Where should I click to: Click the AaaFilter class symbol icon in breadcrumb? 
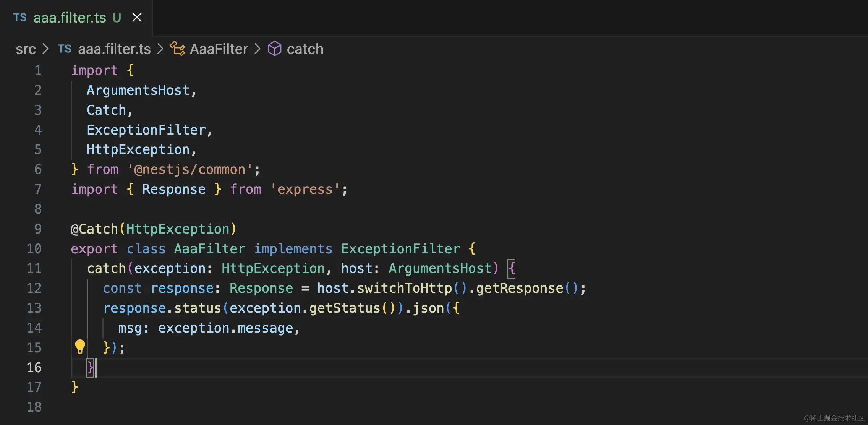(177, 49)
